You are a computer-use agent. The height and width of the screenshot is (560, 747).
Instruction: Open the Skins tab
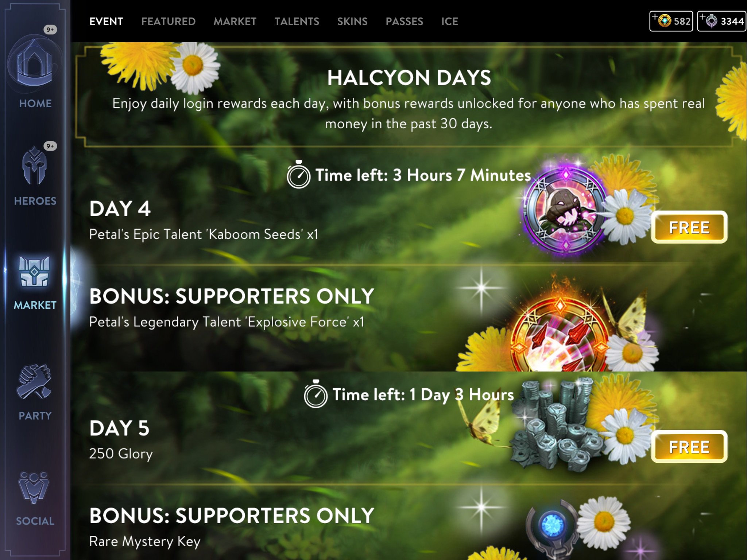point(352,22)
